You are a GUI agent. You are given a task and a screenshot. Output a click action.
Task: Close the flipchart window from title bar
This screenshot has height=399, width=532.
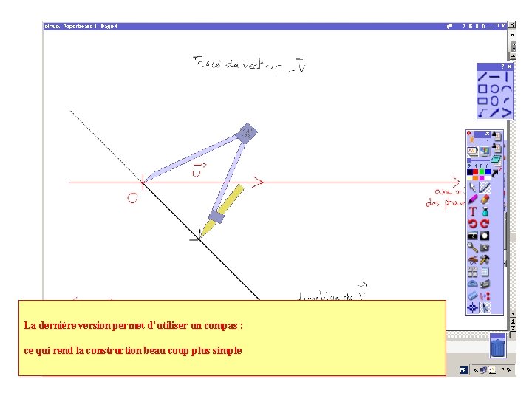click(x=503, y=26)
